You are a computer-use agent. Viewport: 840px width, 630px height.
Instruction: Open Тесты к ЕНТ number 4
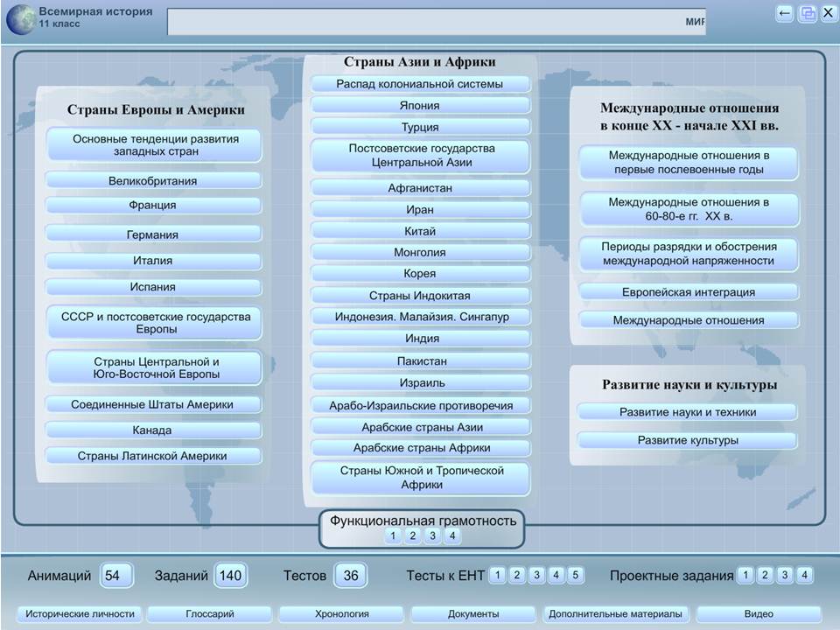pyautogui.click(x=556, y=575)
